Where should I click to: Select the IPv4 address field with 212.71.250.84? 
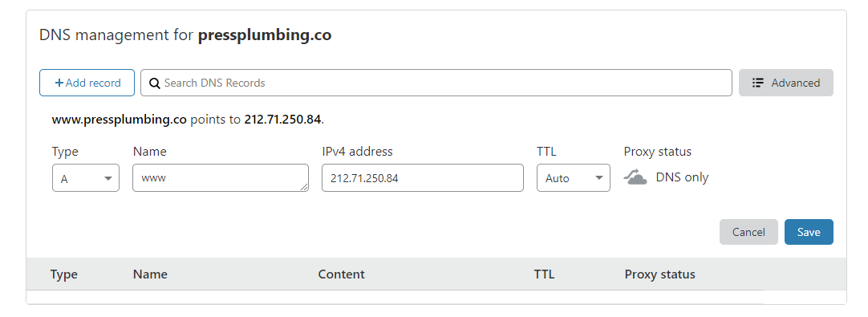coord(423,178)
